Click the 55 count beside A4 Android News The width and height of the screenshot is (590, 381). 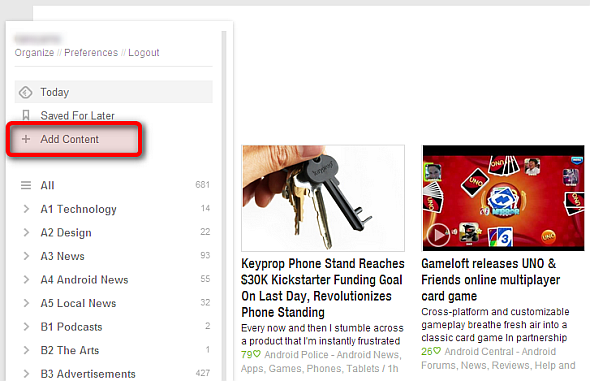pyautogui.click(x=205, y=279)
